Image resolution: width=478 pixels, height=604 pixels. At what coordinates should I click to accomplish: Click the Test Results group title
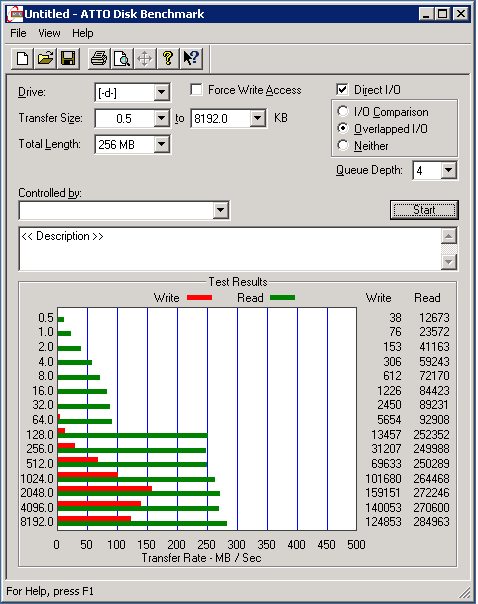[x=238, y=282]
